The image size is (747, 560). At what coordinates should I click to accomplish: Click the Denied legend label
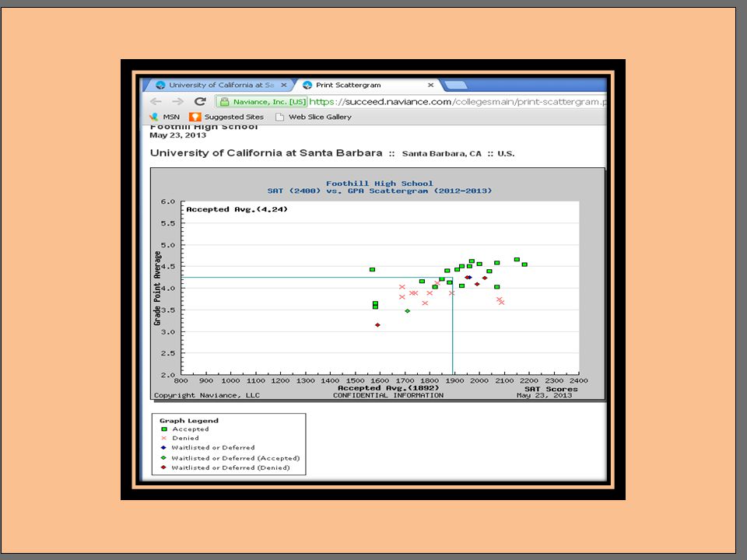tap(185, 438)
